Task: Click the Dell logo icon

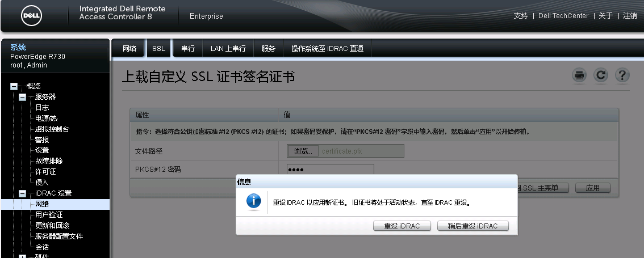Action: click(x=31, y=15)
